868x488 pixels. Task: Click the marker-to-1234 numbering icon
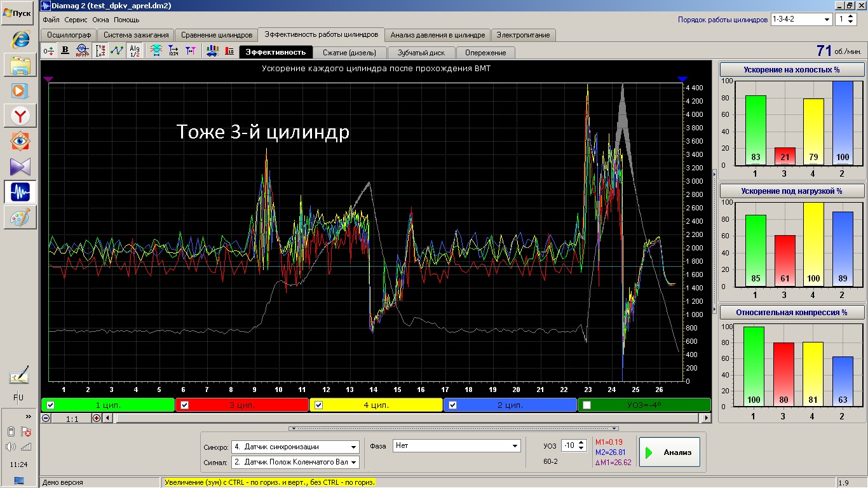coord(173,51)
